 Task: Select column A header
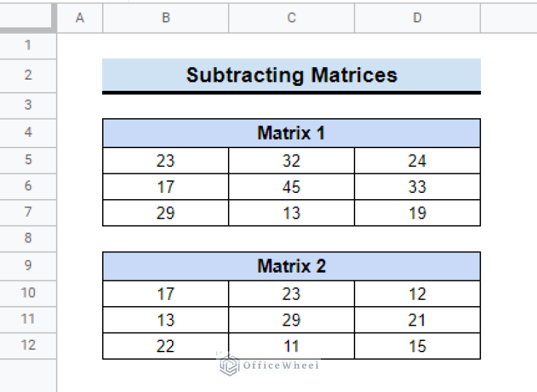pyautogui.click(x=80, y=19)
